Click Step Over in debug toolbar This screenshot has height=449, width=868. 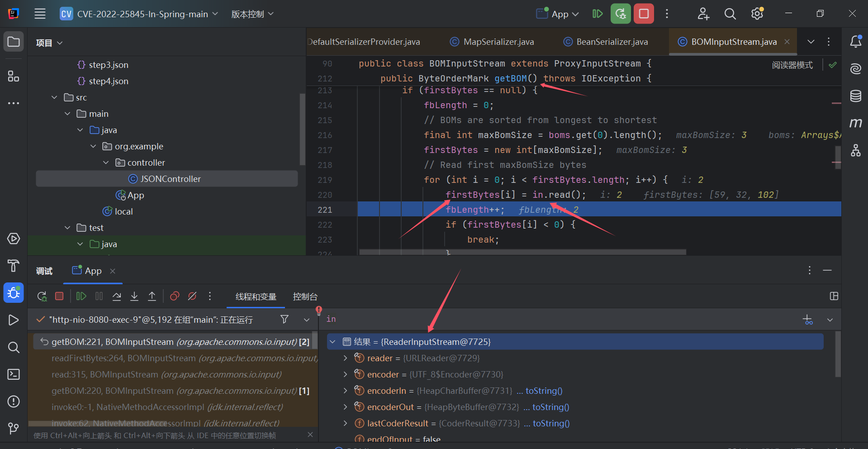pyautogui.click(x=117, y=296)
